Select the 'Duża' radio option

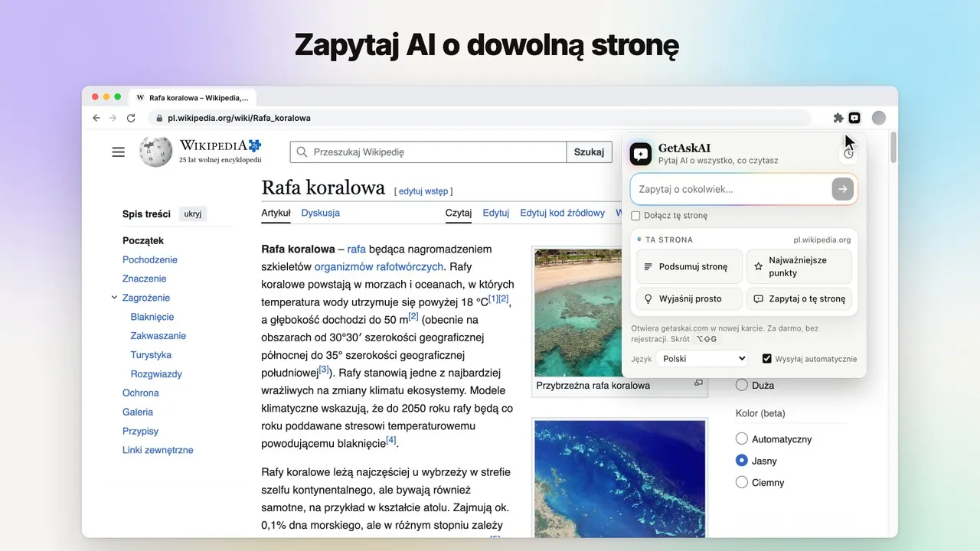click(x=741, y=385)
